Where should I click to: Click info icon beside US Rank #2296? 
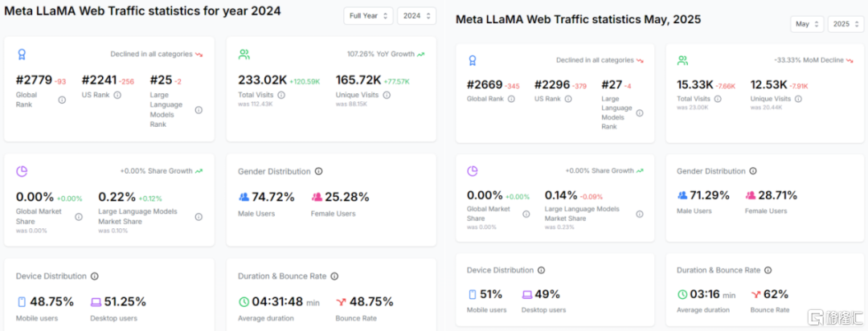tap(568, 99)
